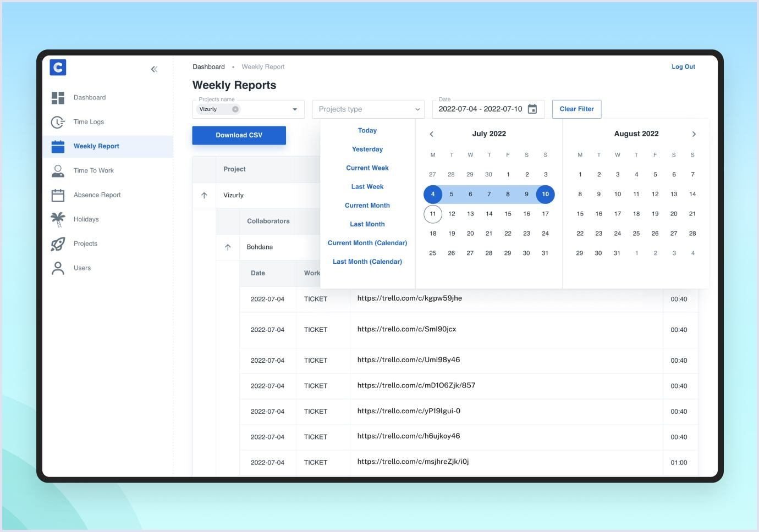Select the Yesterday date preset
Image resolution: width=759 pixels, height=532 pixels.
coord(367,149)
